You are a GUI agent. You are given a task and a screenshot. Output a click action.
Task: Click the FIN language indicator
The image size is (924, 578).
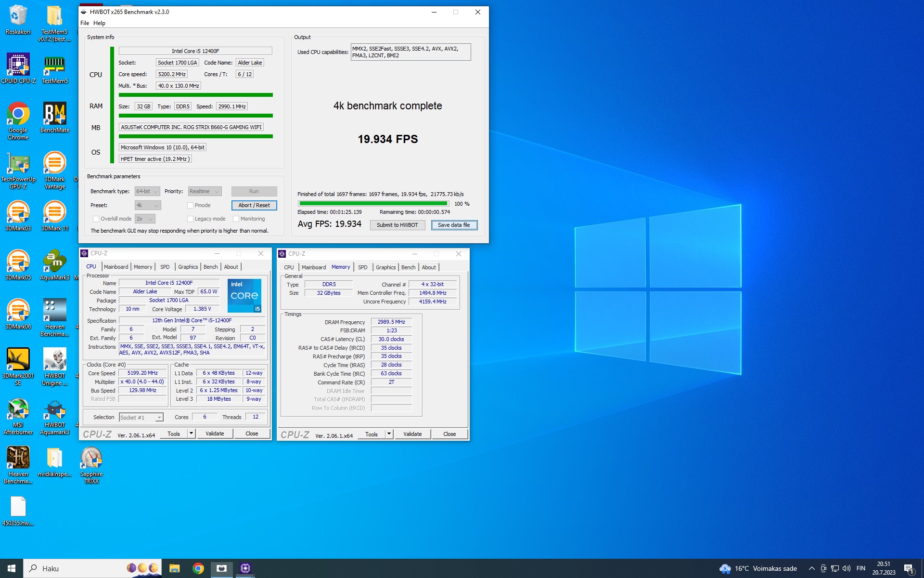(861, 568)
